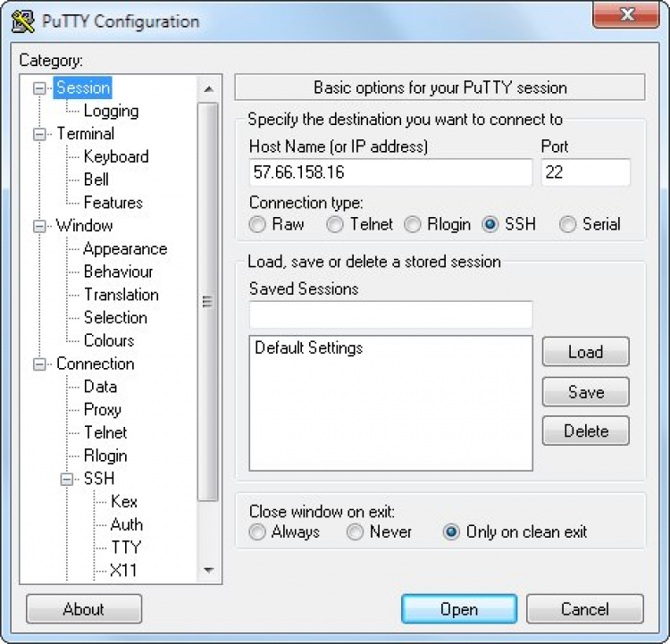Save the current session settings
Screen dimensions: 670x644
point(586,391)
